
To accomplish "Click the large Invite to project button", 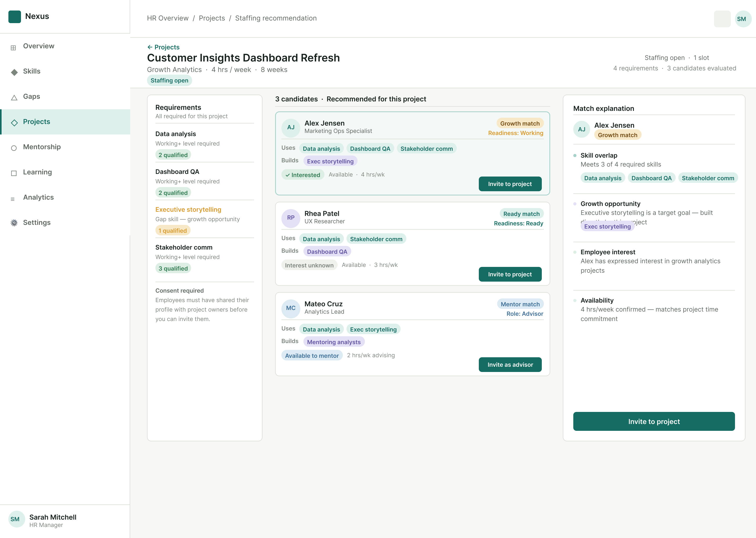I will tap(654, 421).
